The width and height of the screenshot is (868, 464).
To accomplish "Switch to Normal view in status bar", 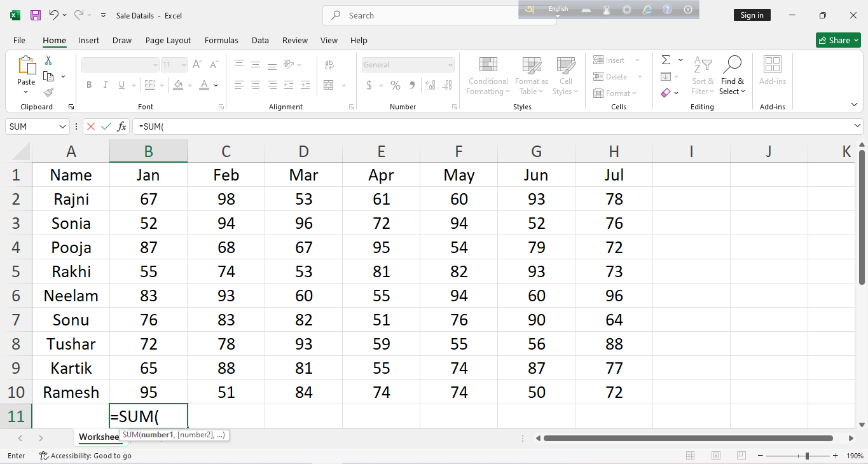I will point(691,456).
